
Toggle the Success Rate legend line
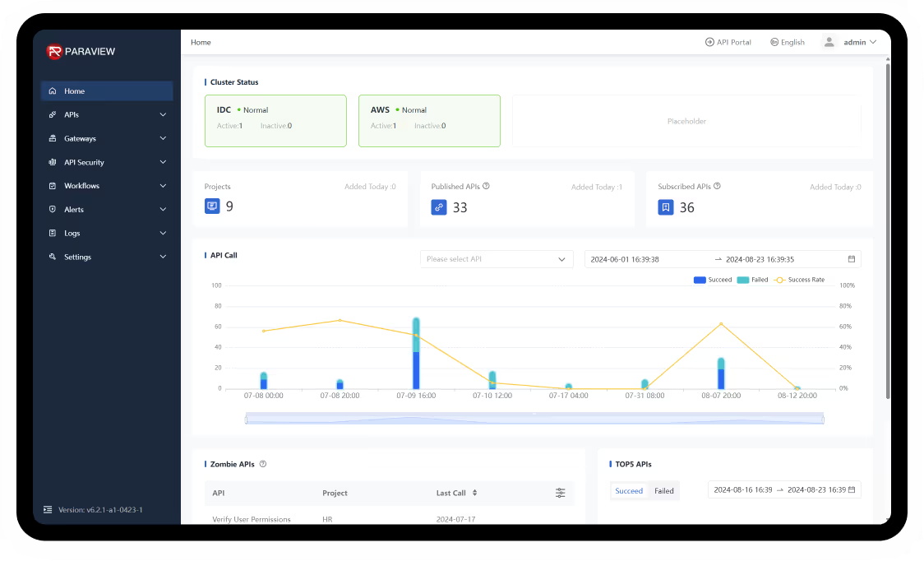click(x=799, y=280)
